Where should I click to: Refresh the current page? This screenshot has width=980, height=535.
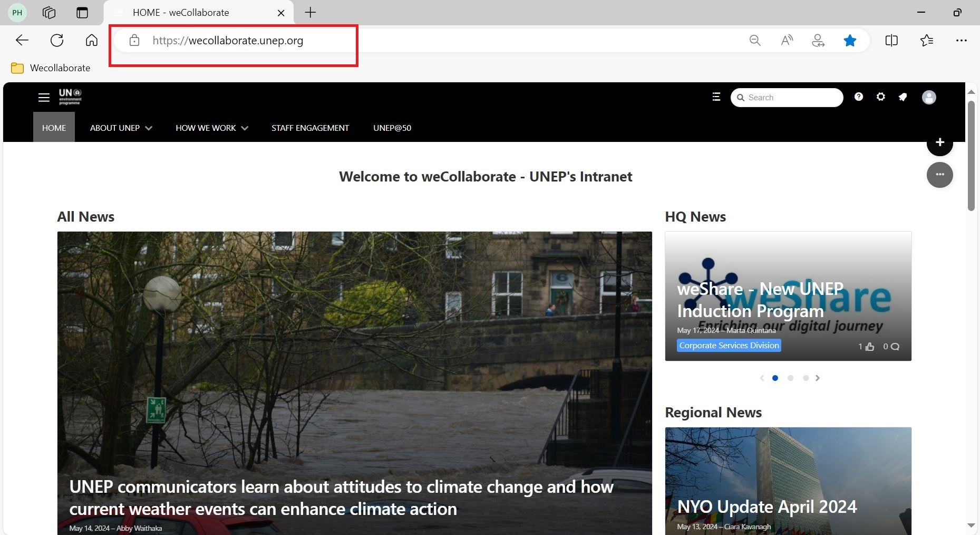pos(57,40)
